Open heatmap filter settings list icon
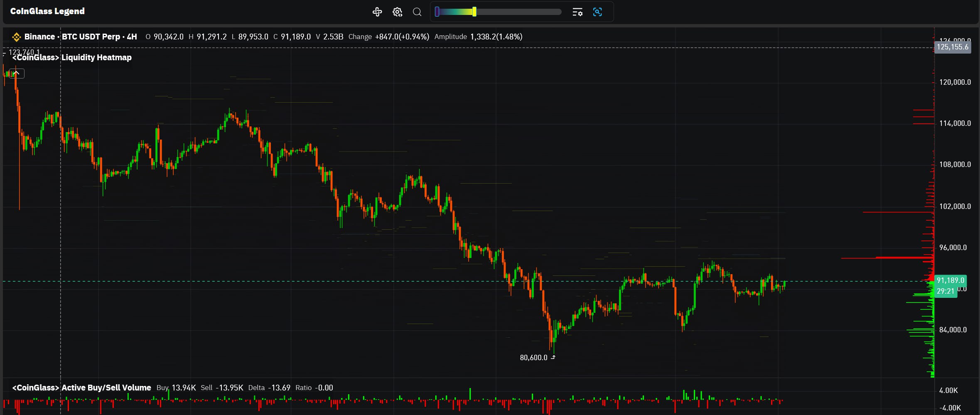The width and height of the screenshot is (980, 415). point(577,12)
